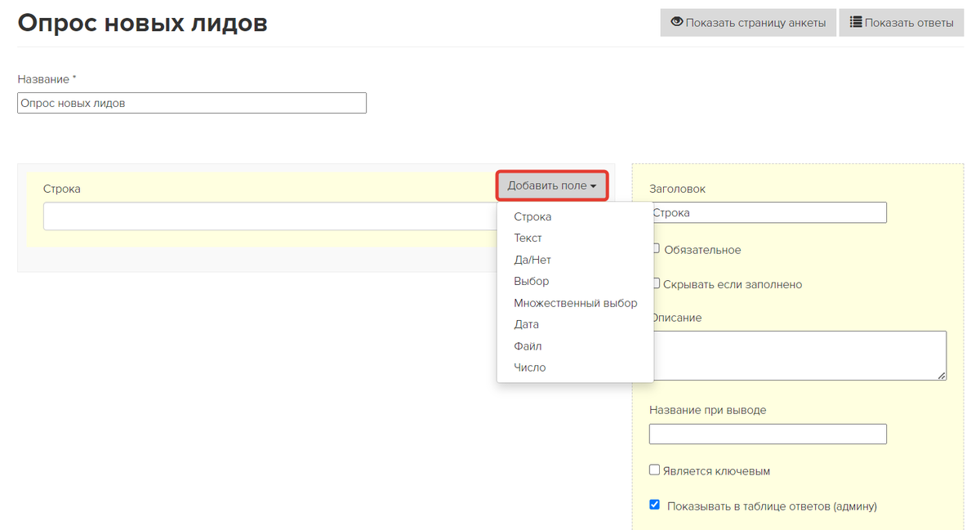Click the Заголовок label
980x530 pixels.
click(677, 189)
